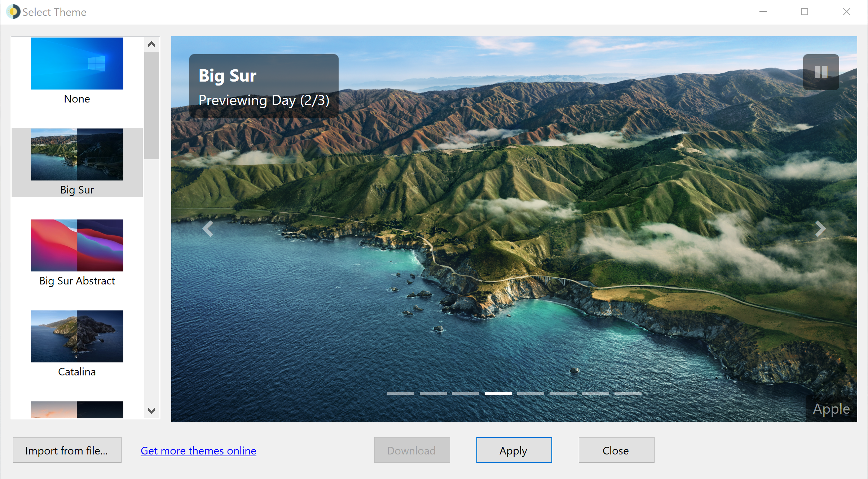The height and width of the screenshot is (479, 868).
Task: Advance to next preview image
Action: (x=820, y=229)
